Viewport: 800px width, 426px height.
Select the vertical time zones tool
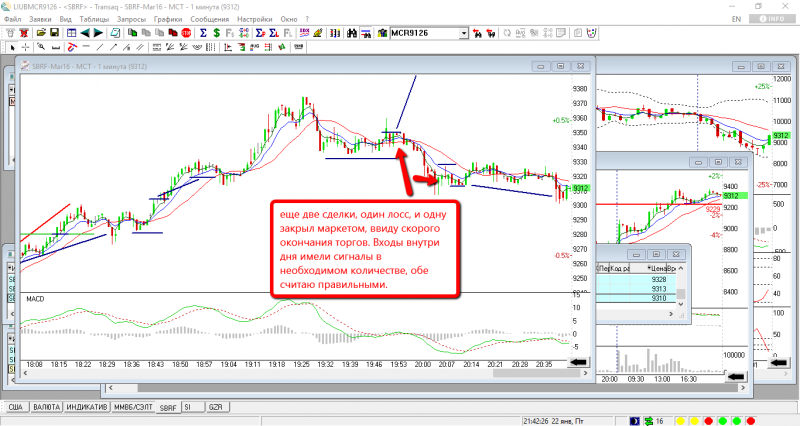(210, 47)
